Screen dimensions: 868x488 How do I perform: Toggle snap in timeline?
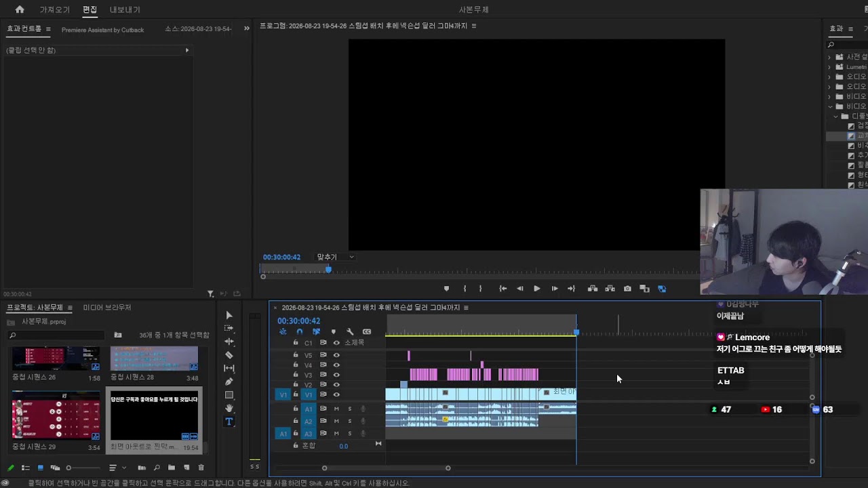click(x=299, y=331)
